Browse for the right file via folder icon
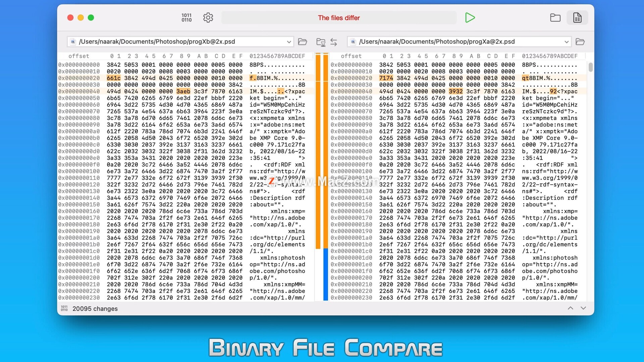 580,42
